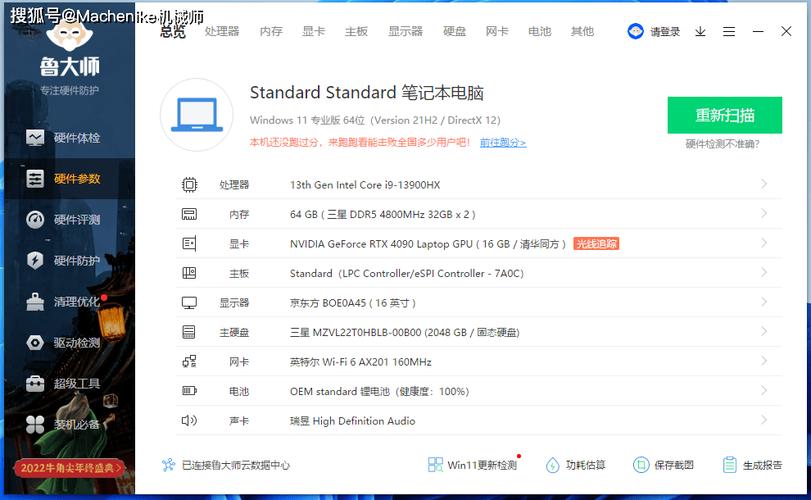Switch to the 其他 tab
The image size is (811, 500).
[x=582, y=32]
